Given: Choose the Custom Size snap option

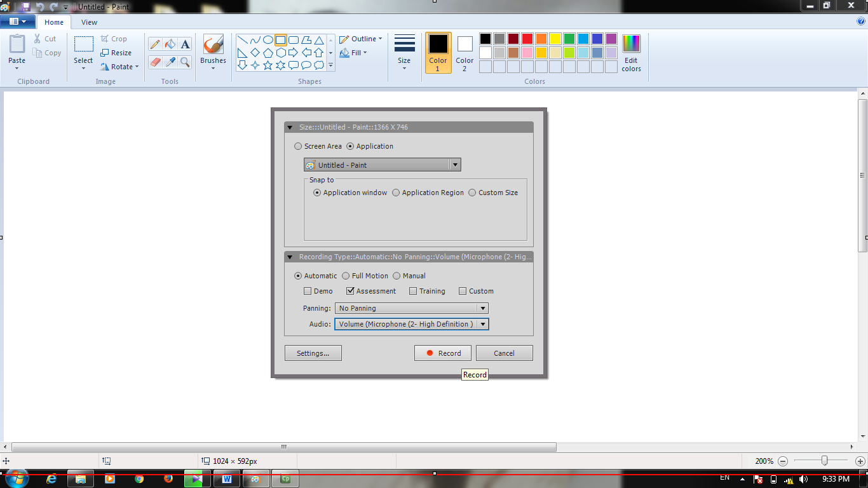Looking at the screenshot, I should coord(472,193).
